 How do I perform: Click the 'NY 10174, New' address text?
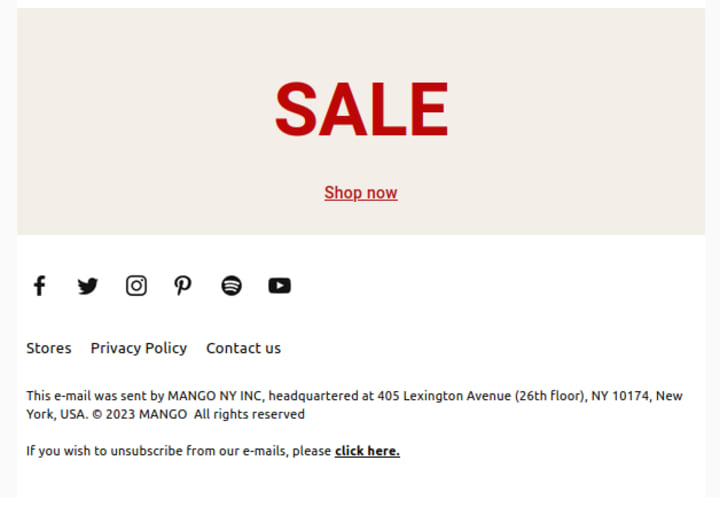click(636, 396)
